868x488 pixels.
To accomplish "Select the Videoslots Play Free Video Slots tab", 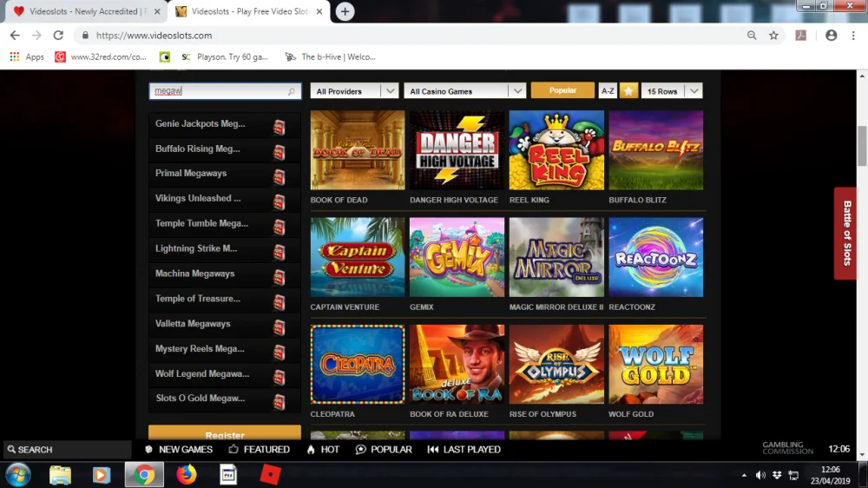I will [249, 11].
